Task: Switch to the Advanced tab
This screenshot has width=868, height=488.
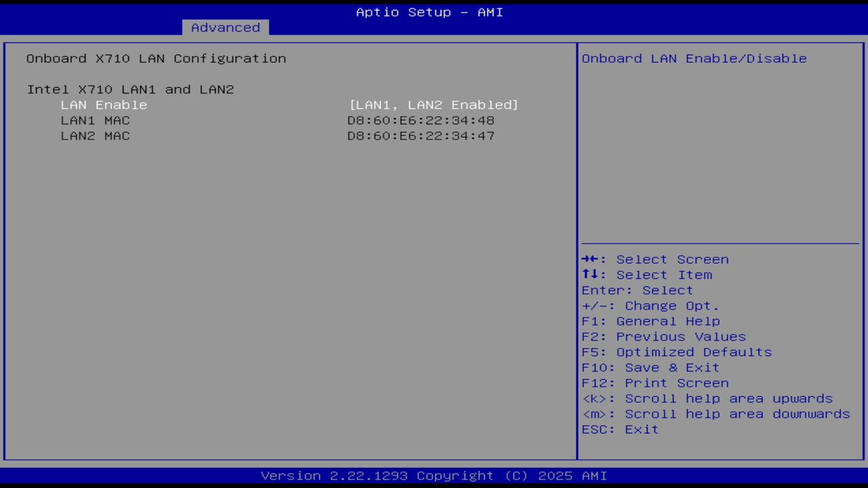Action: (224, 27)
